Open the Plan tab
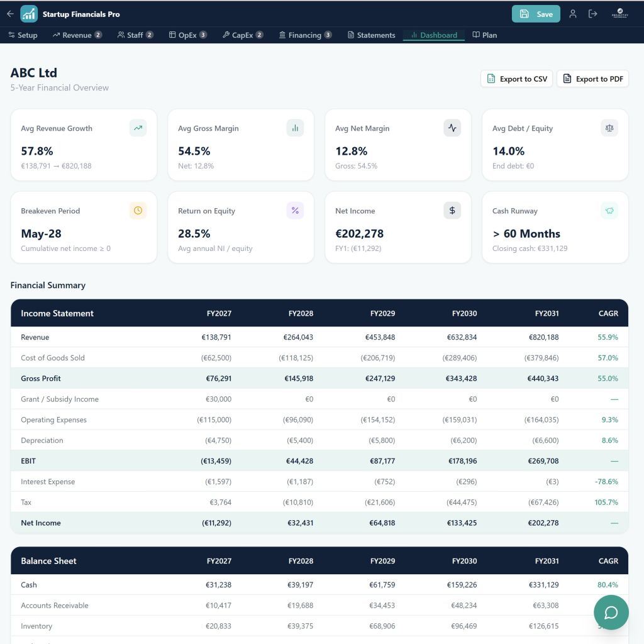644x644 pixels. [485, 35]
